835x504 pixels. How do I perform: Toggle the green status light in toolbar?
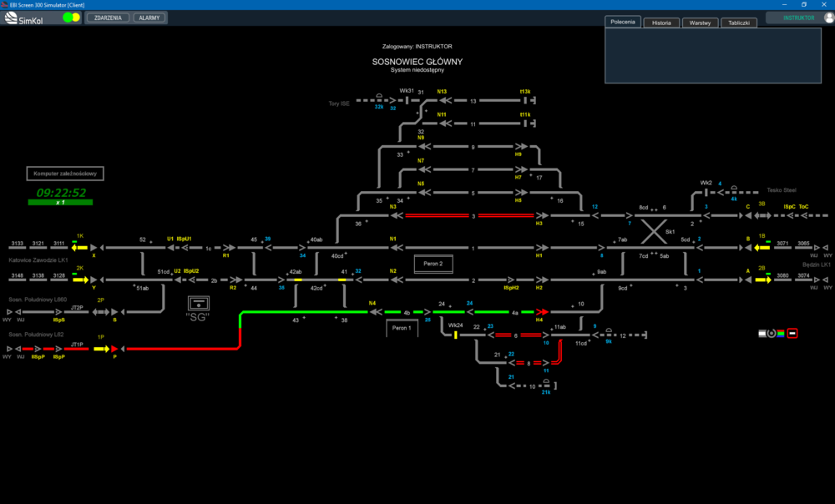(x=68, y=18)
